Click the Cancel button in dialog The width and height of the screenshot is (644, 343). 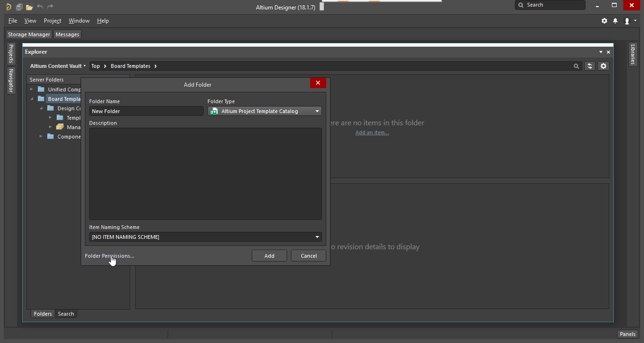pos(309,256)
